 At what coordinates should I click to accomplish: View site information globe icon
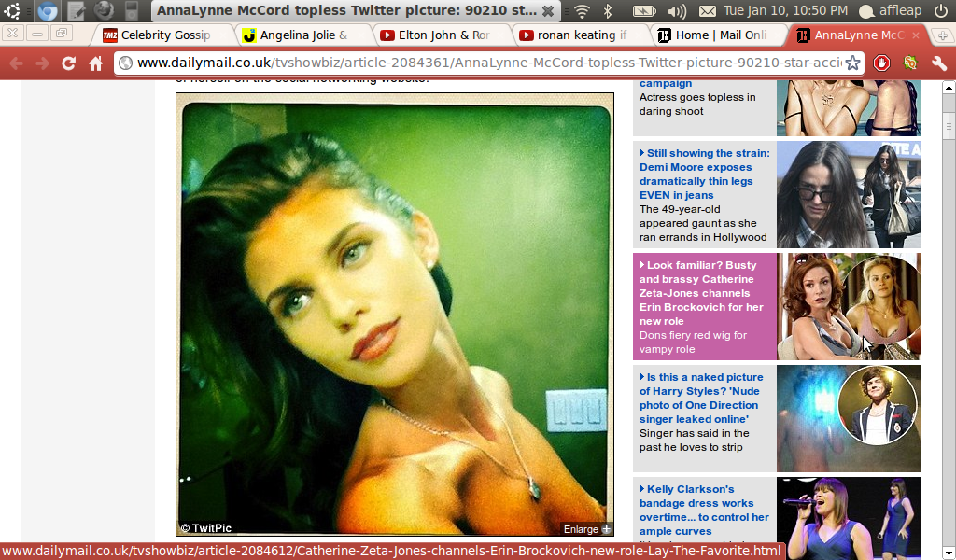(126, 63)
